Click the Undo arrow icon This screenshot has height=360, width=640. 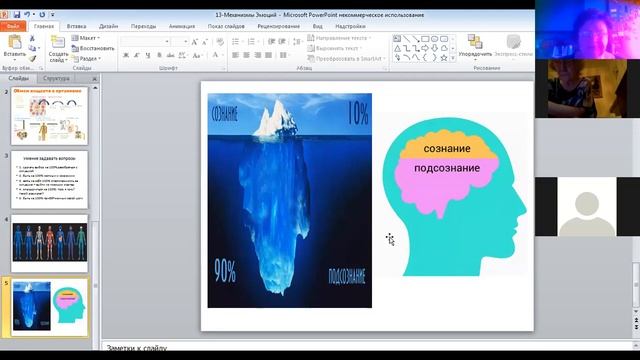[27, 15]
